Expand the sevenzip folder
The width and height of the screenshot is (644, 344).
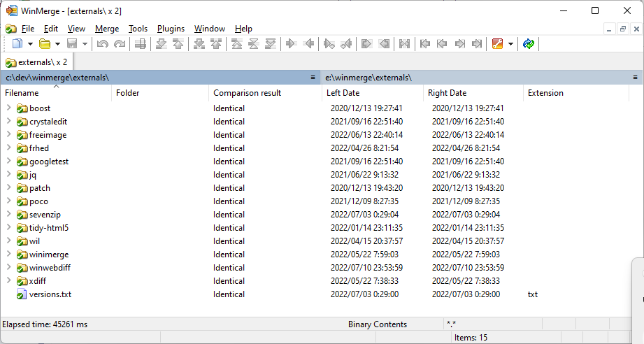[8, 214]
